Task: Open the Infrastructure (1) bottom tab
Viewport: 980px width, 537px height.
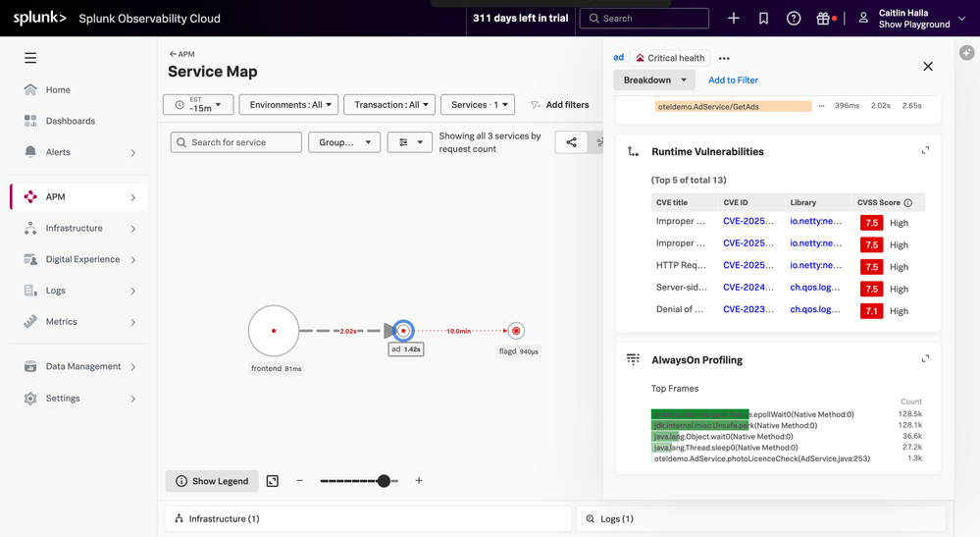Action: click(368, 519)
